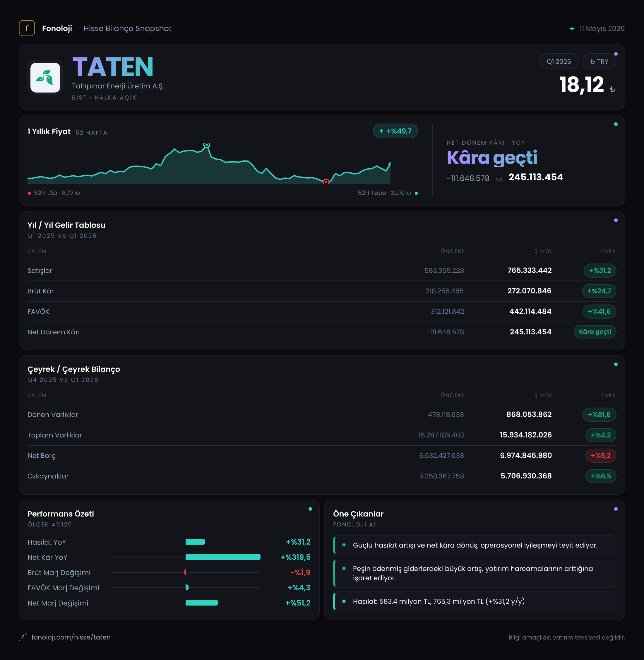Click the Toplam Varlıklar row label
This screenshot has height=660, width=644.
[55, 435]
